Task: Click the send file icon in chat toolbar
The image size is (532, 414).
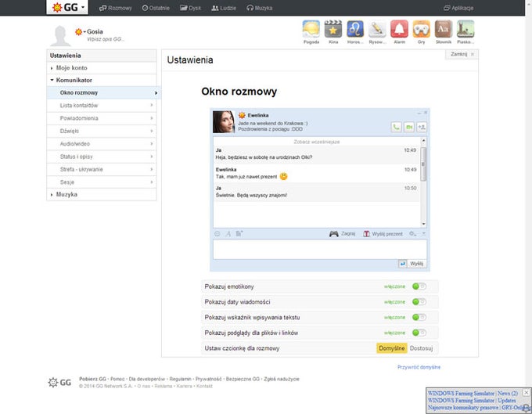Action: pos(239,233)
